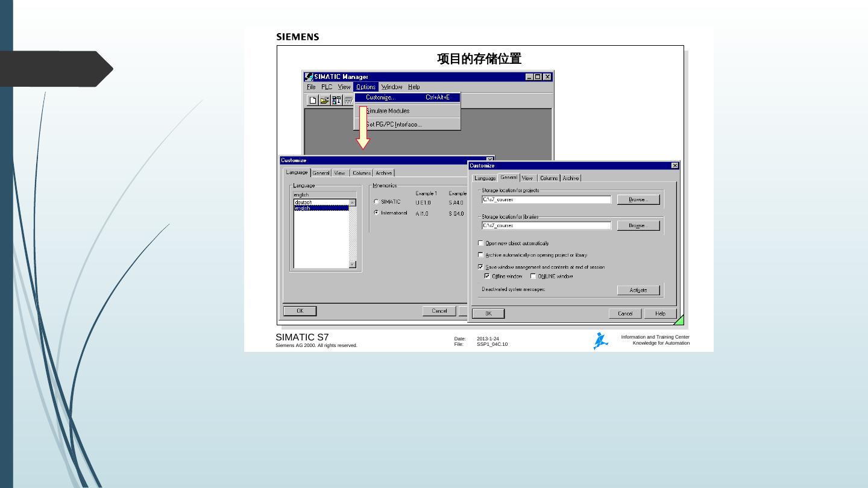
Task: Choose Customize... from the Options menu
Action: 407,98
